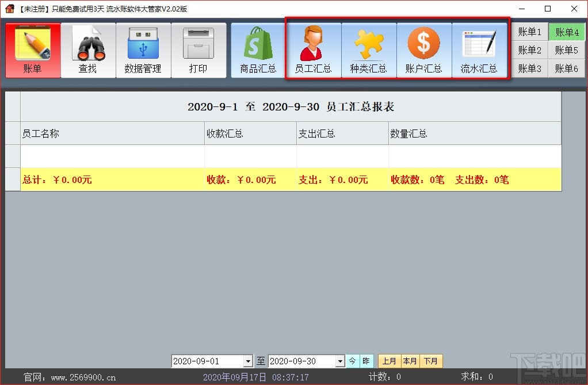Select the 种类汇总 category summary icon
This screenshot has width=588, height=385.
[369, 49]
